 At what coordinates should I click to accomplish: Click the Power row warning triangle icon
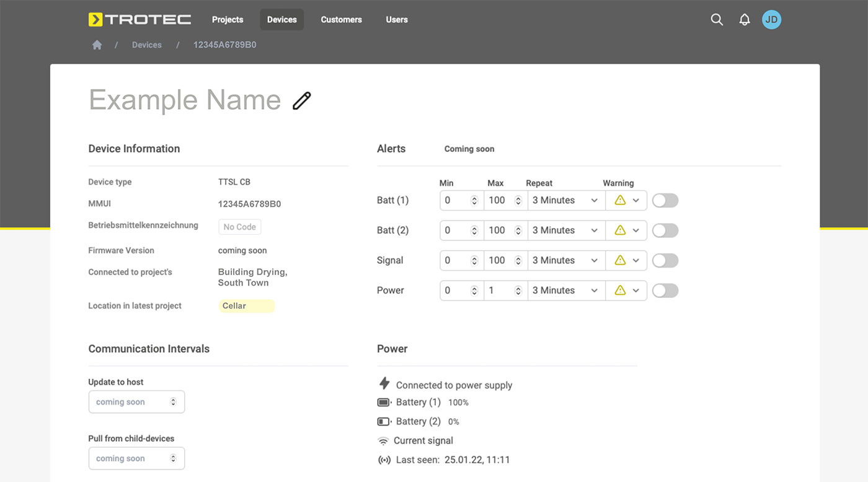point(620,290)
